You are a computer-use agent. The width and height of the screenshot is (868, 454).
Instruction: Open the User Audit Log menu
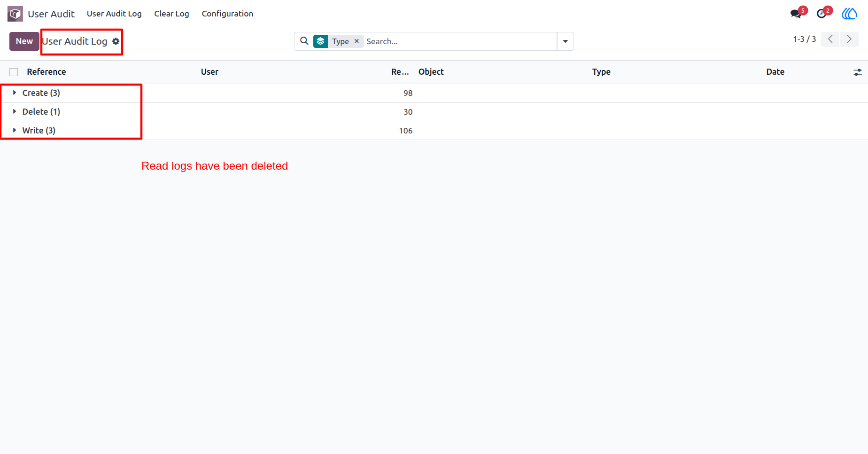pos(114,14)
